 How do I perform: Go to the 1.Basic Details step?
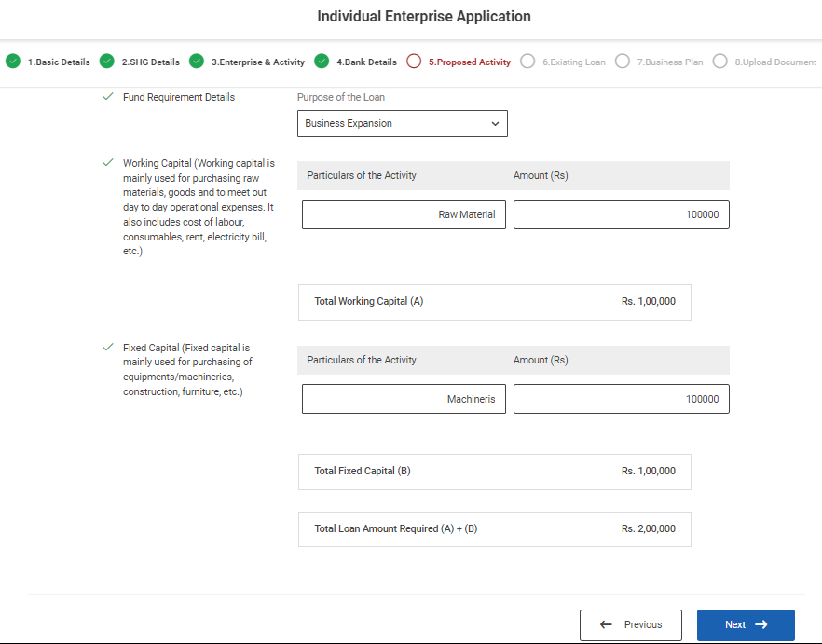pyautogui.click(x=59, y=62)
